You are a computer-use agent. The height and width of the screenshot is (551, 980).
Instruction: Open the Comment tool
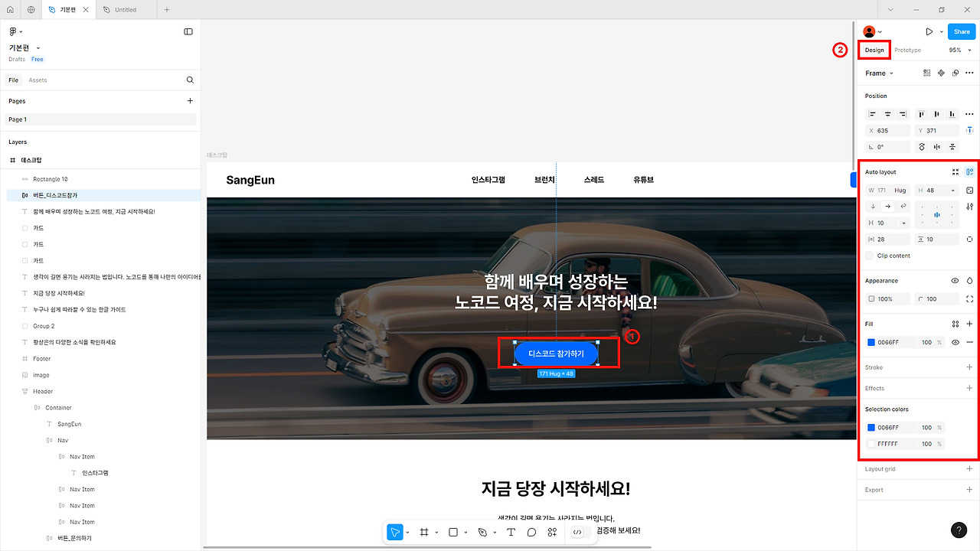point(531,531)
